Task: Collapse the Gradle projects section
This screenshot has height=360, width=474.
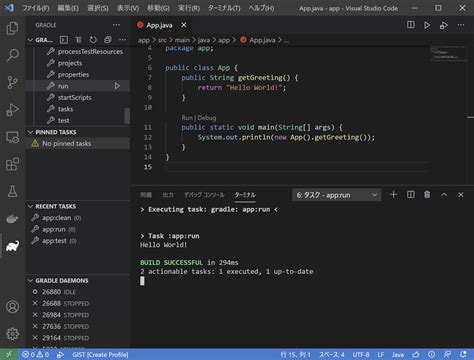Action: click(30, 40)
